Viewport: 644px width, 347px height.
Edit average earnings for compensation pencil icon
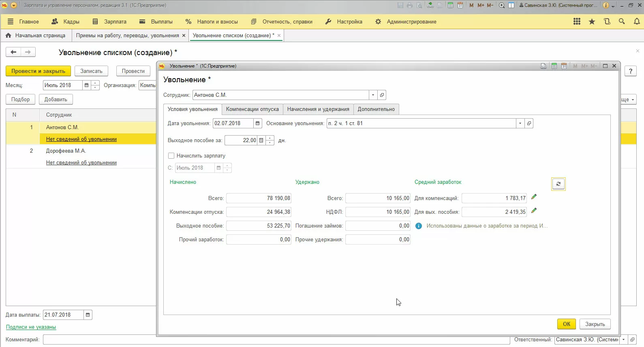coord(534,197)
